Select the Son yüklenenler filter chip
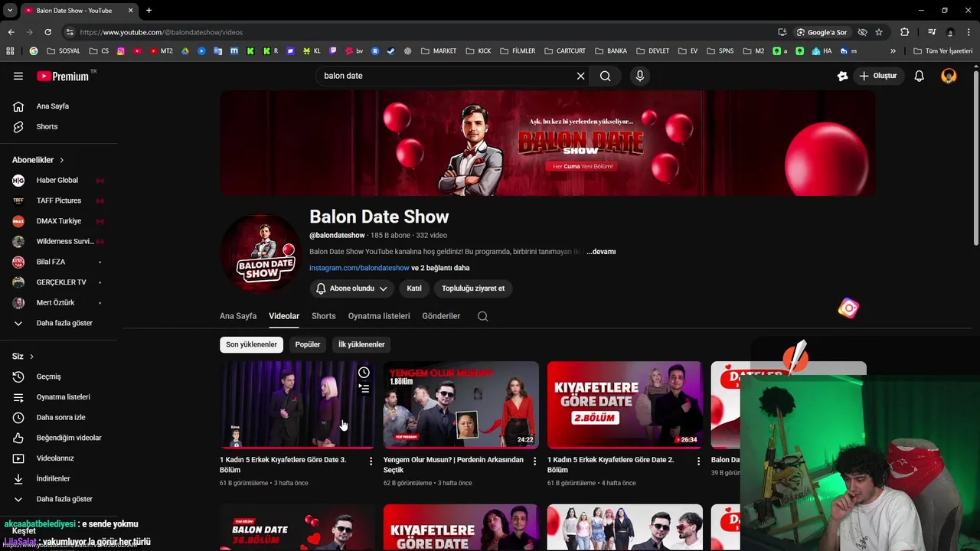 point(251,344)
